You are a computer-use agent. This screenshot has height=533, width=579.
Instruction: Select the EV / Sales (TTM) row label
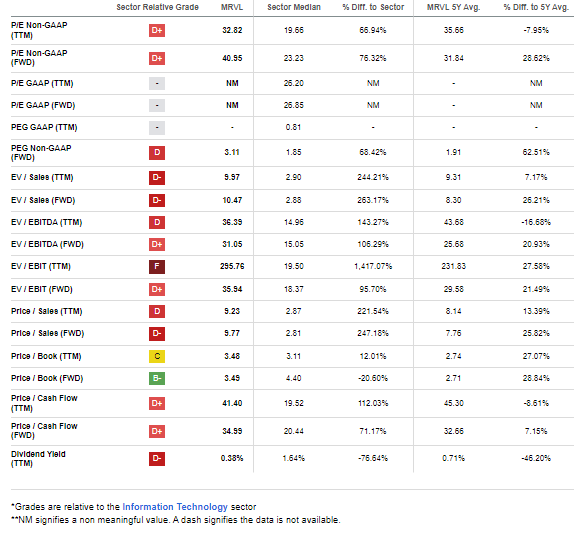click(x=42, y=177)
